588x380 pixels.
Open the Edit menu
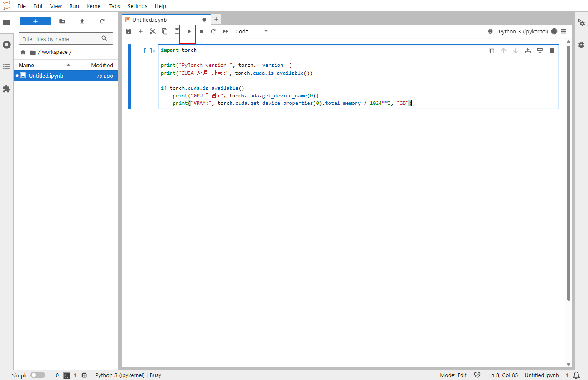(38, 6)
